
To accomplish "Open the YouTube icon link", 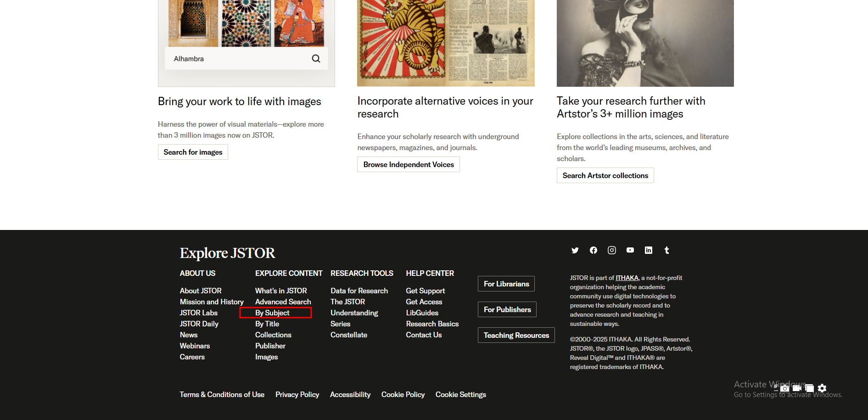I will [630, 250].
